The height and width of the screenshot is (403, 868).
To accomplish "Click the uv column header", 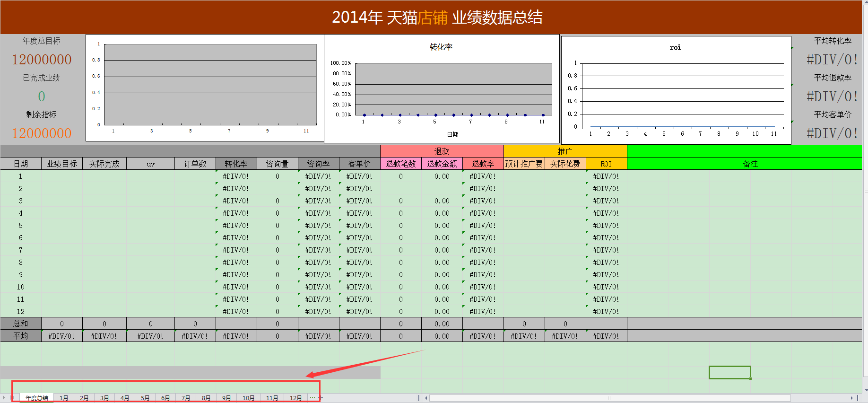I will 151,164.
